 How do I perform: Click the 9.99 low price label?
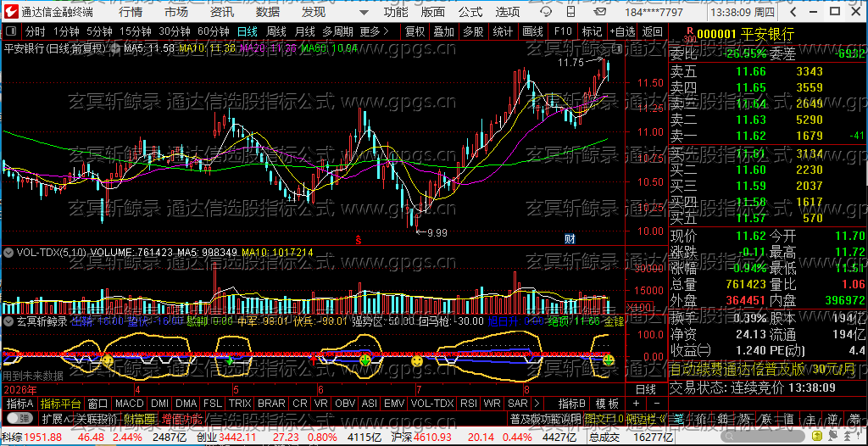click(437, 232)
